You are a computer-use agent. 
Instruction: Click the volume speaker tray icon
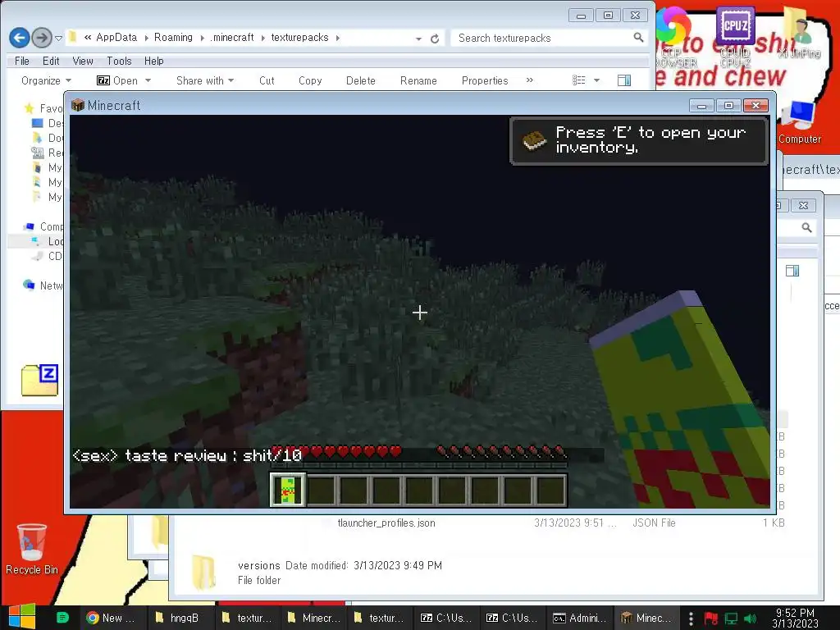[x=750, y=619]
